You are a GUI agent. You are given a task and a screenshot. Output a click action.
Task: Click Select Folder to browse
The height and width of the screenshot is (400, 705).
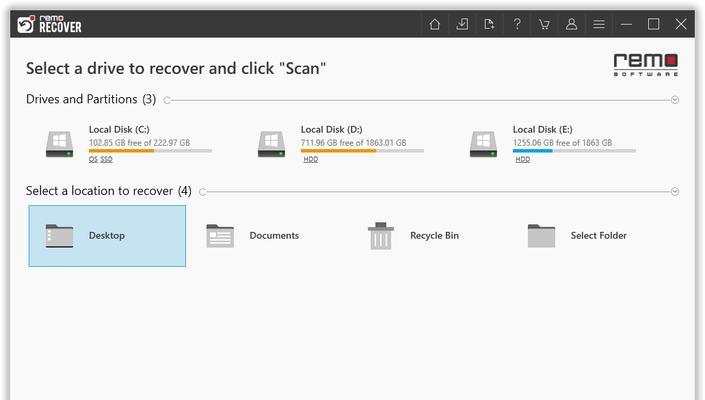coord(589,236)
